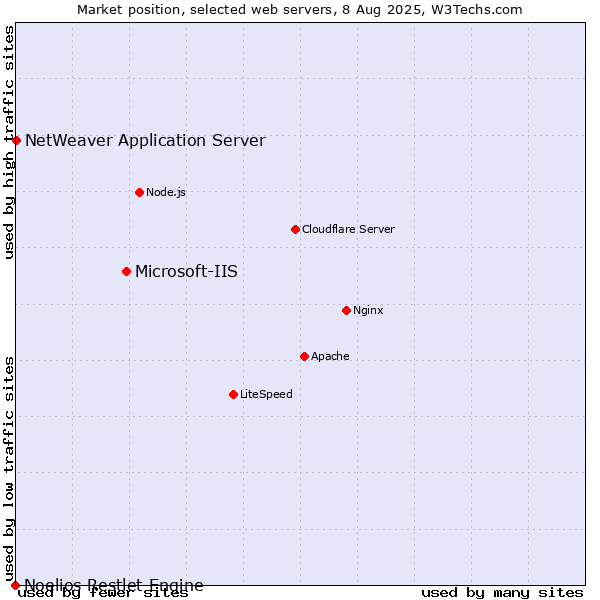The width and height of the screenshot is (600, 600).
Task: Click the 'Microsoft-IIS' label text
Action: (186, 271)
